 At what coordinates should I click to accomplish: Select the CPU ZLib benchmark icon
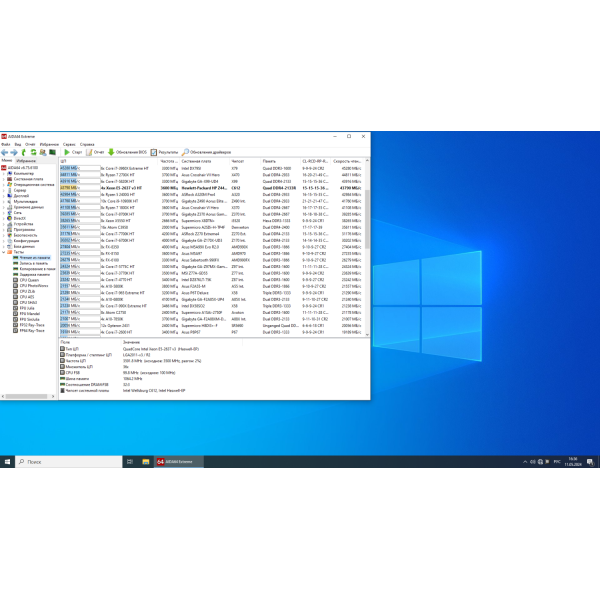click(16, 291)
